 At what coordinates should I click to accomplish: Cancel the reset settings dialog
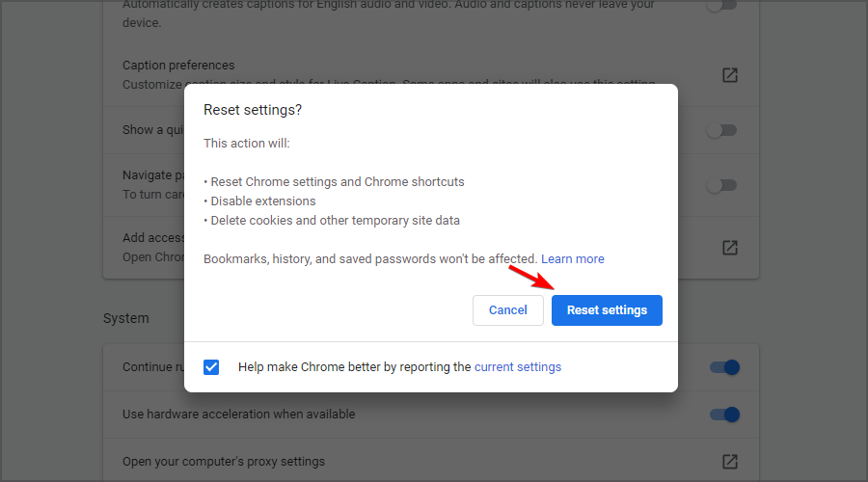pyautogui.click(x=507, y=309)
